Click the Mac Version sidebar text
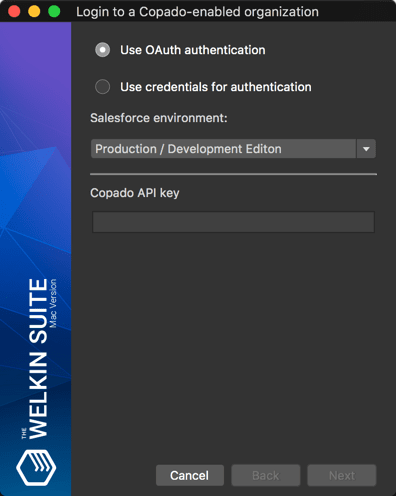Screen dimensions: 396x496 click(53, 303)
